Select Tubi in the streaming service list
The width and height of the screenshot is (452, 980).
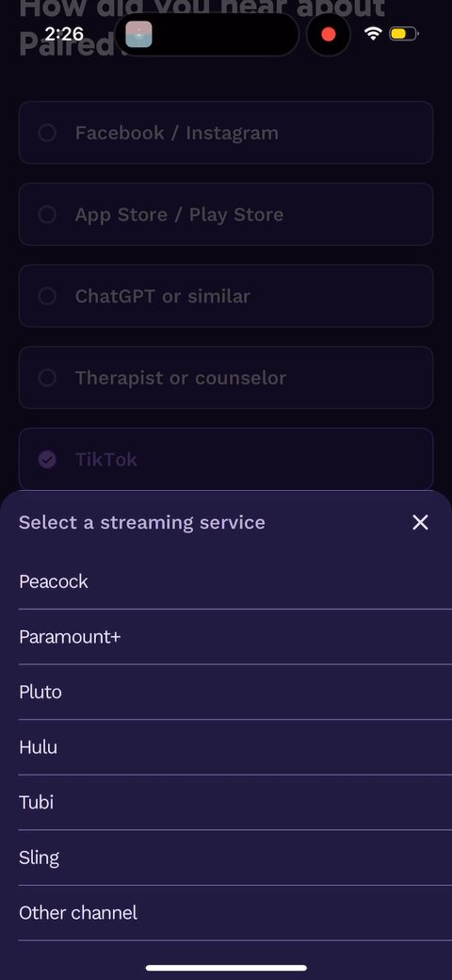(x=235, y=803)
